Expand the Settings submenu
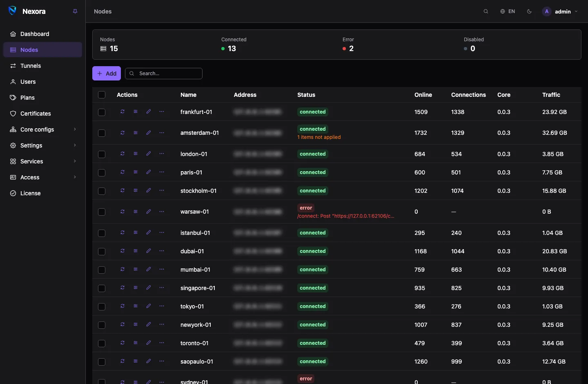This screenshot has height=384, width=588. 42,145
